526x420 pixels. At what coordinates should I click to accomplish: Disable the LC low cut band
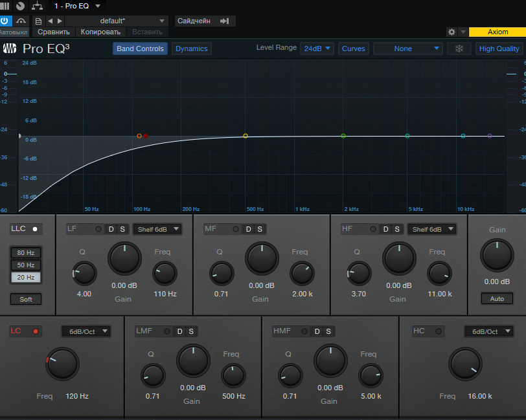tap(36, 331)
